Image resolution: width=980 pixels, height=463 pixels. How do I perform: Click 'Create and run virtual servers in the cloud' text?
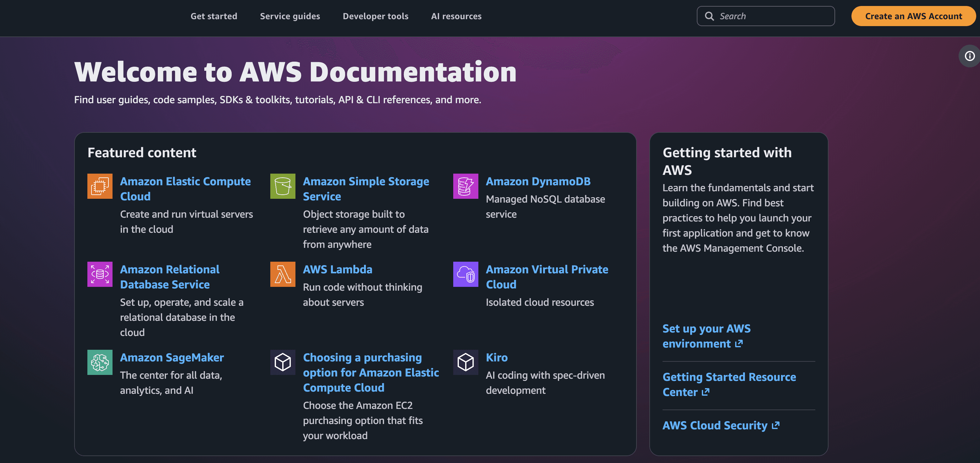(x=186, y=222)
